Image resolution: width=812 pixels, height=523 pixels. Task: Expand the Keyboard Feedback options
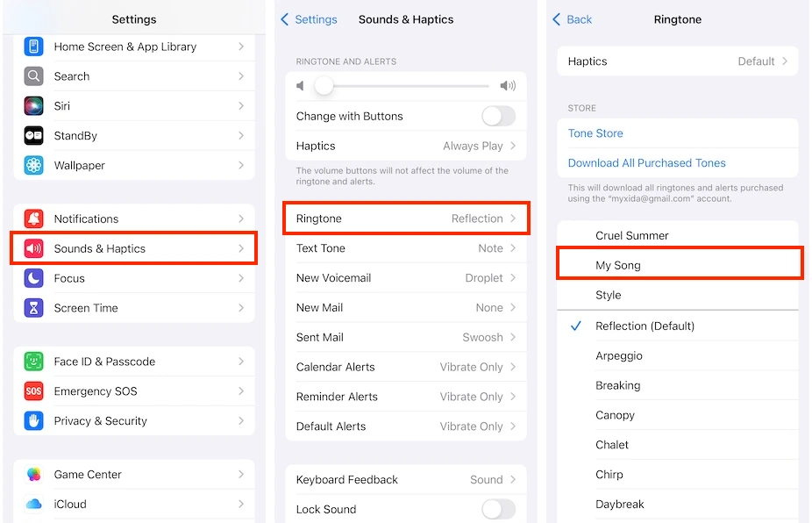[406, 479]
